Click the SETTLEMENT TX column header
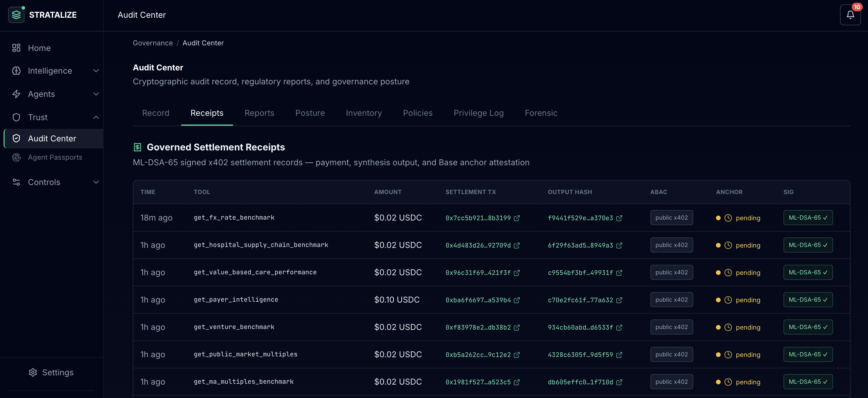 click(470, 192)
